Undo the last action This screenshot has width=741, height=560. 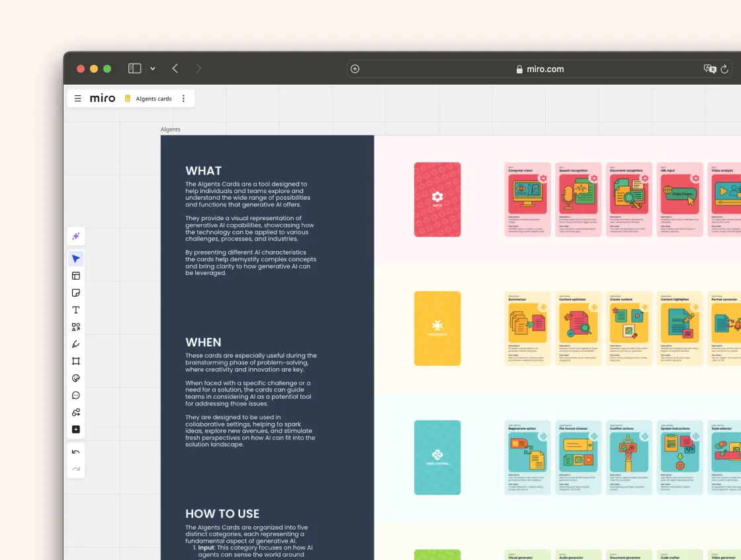[75, 452]
